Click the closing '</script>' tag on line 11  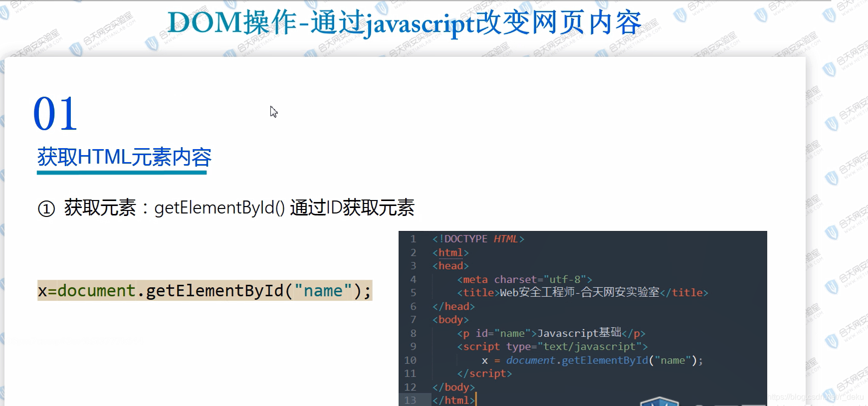pyautogui.click(x=484, y=374)
